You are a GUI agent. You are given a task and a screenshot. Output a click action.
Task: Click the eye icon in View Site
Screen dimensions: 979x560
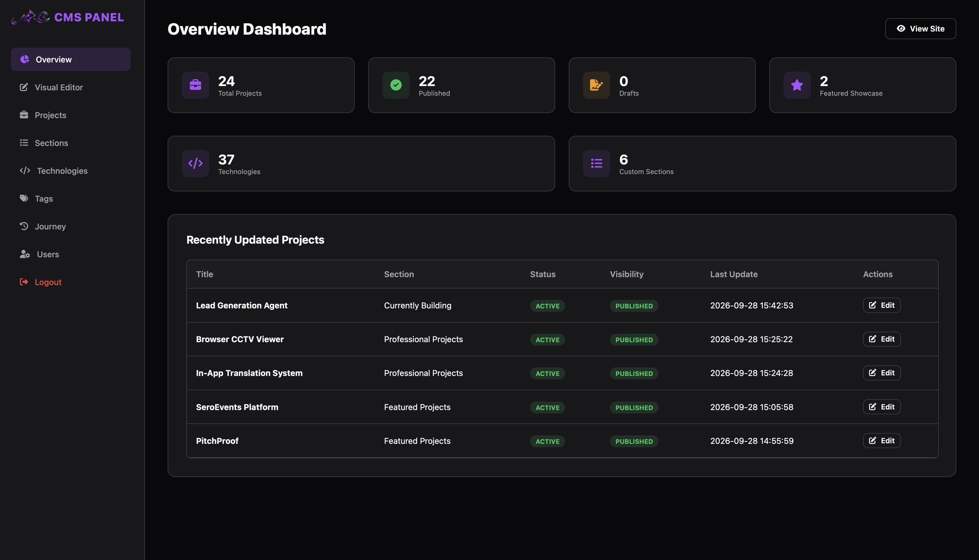[x=901, y=28]
